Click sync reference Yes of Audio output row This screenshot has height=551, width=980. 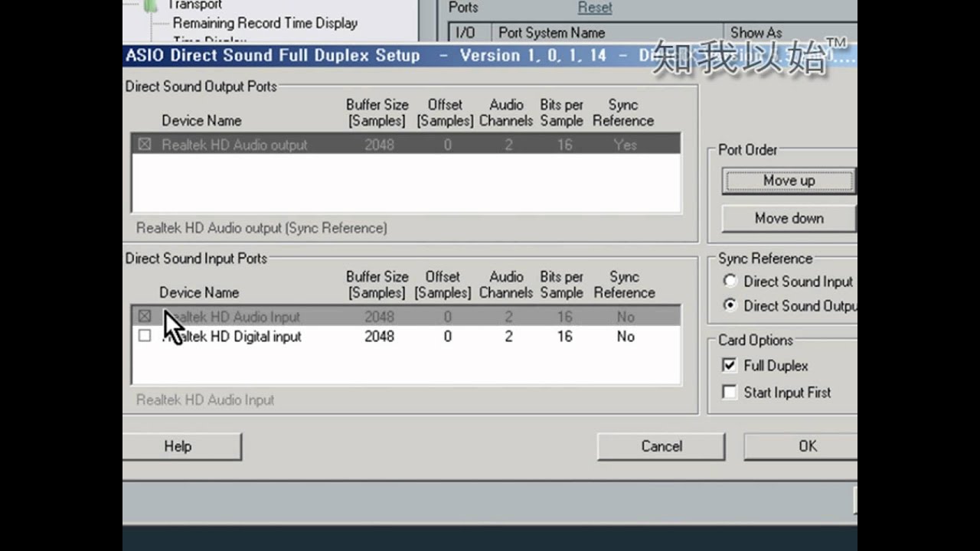tap(626, 145)
